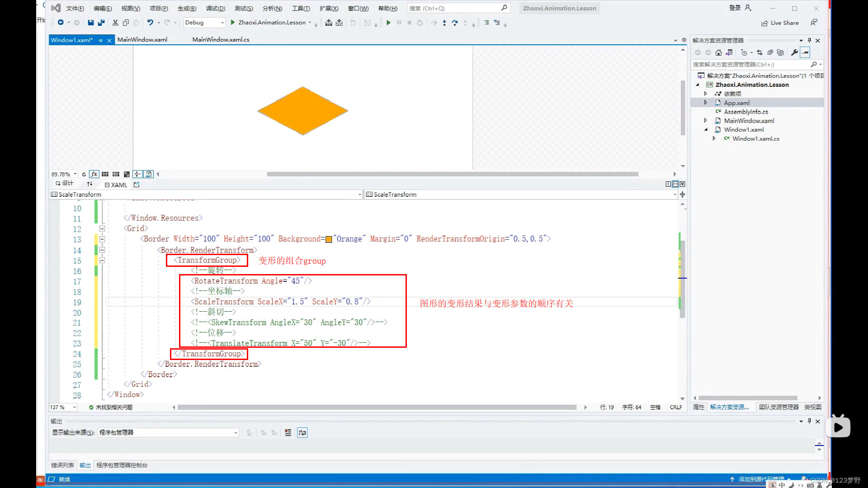Click the 添加到源代码管理 status bar button
The height and width of the screenshot is (488, 868).
[x=761, y=479]
